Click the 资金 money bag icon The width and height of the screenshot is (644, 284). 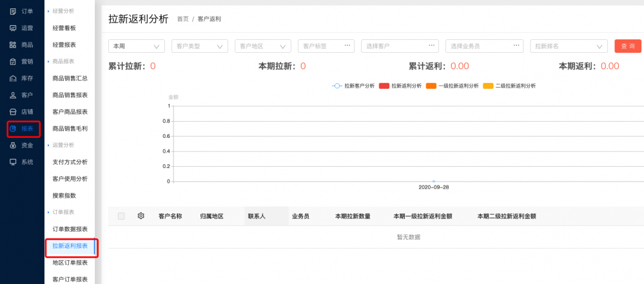click(13, 146)
